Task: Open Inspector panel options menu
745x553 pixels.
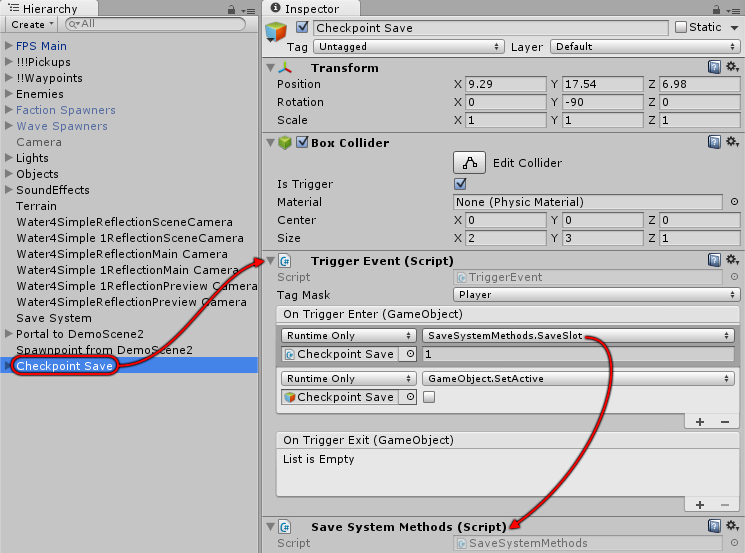Action: 733,10
